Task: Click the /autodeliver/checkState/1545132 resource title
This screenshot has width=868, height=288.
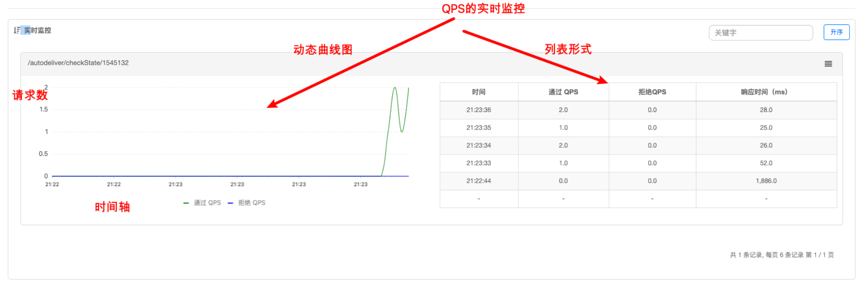Action: click(x=78, y=63)
